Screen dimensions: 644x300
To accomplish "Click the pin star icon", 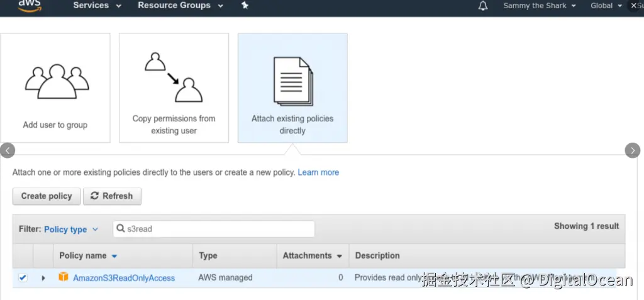I will click(x=245, y=6).
